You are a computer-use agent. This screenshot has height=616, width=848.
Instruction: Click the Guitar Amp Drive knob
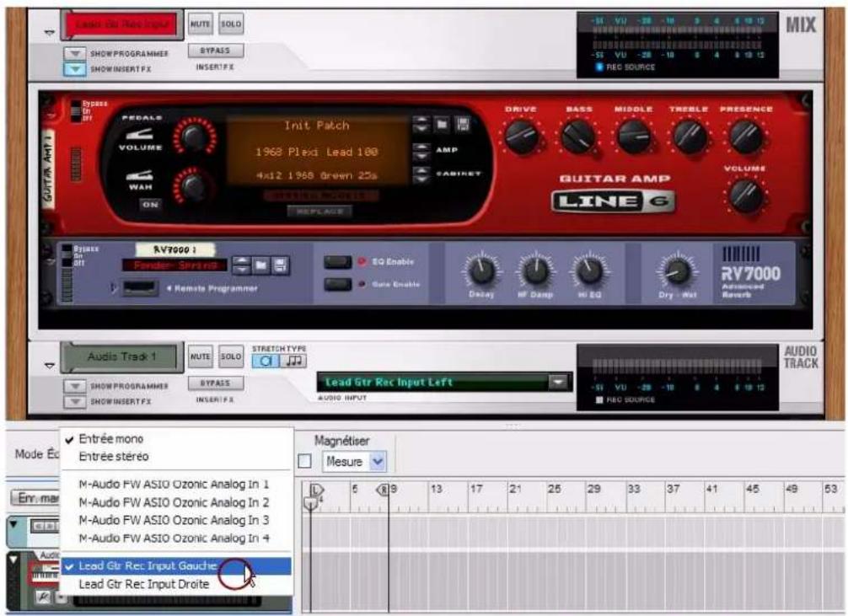click(521, 137)
